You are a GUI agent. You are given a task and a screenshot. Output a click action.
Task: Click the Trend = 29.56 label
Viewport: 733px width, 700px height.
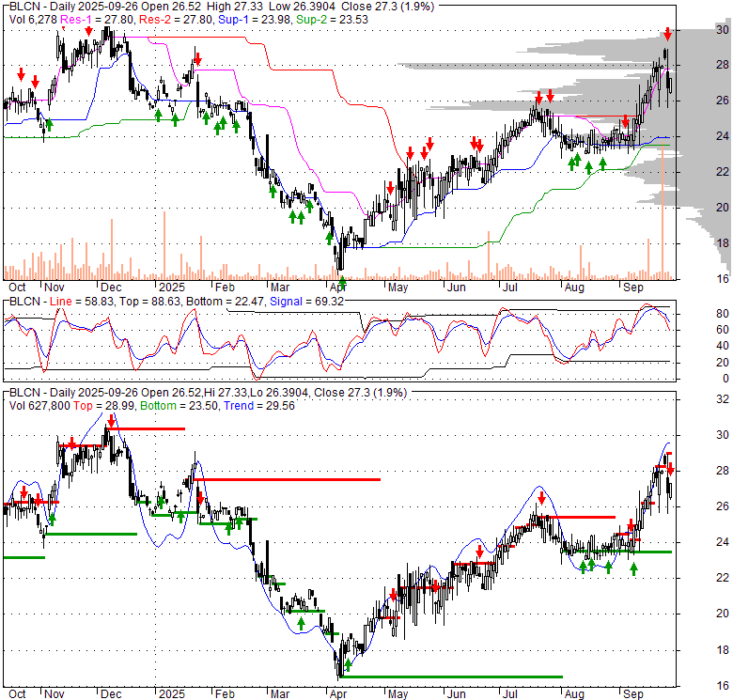click(x=259, y=406)
